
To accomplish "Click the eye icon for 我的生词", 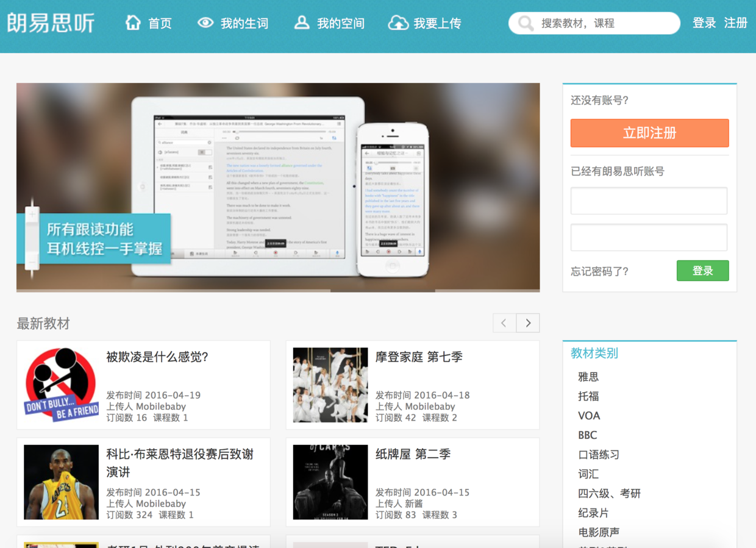I will [x=205, y=23].
